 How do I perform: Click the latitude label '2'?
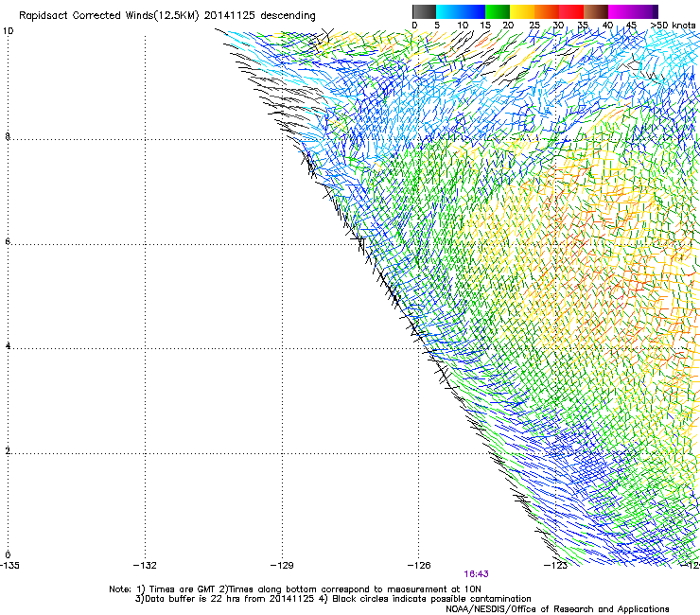coord(8,451)
